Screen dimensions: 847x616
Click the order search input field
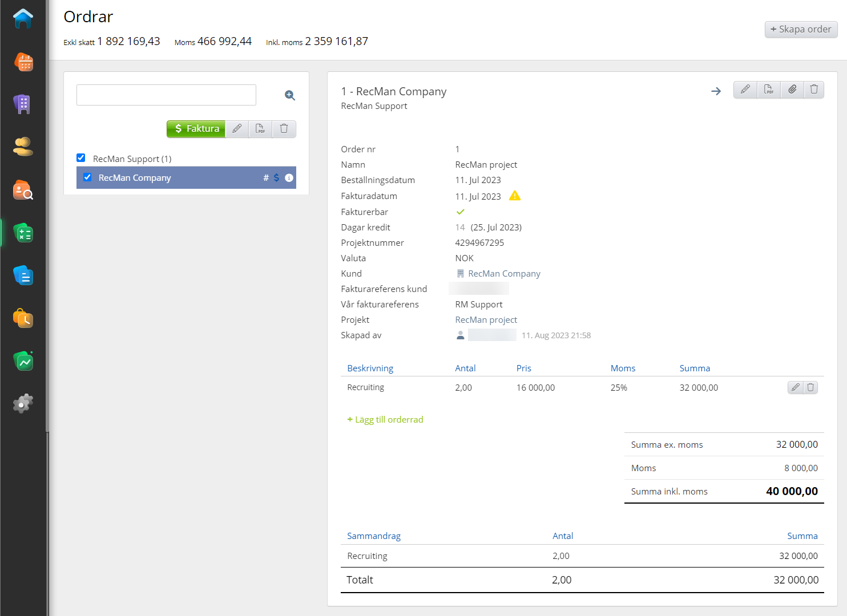point(166,95)
